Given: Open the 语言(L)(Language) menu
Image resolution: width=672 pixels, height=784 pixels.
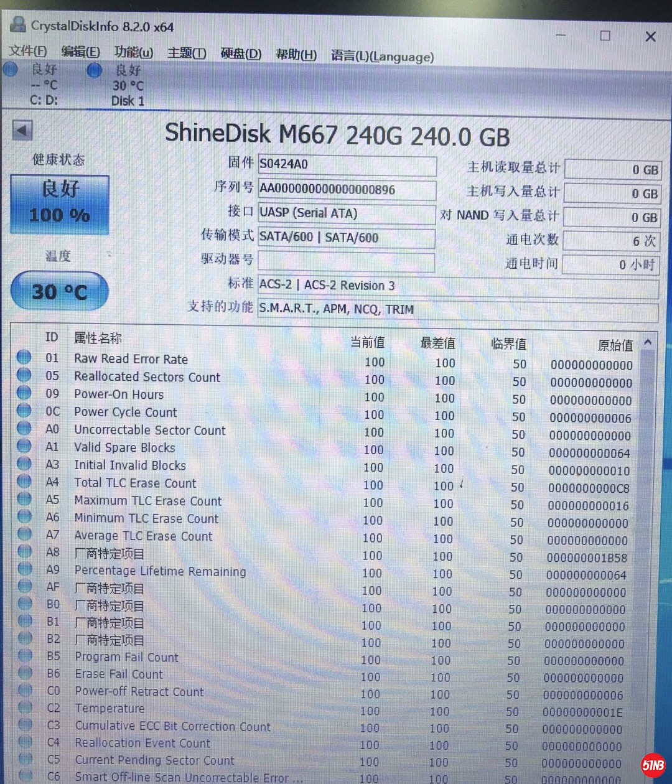Looking at the screenshot, I should click(x=382, y=56).
